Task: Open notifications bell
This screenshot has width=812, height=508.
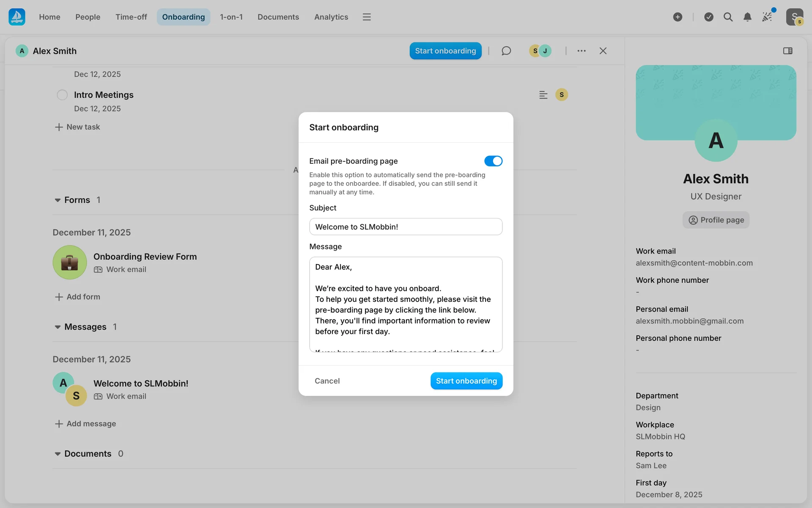Action: coord(747,17)
